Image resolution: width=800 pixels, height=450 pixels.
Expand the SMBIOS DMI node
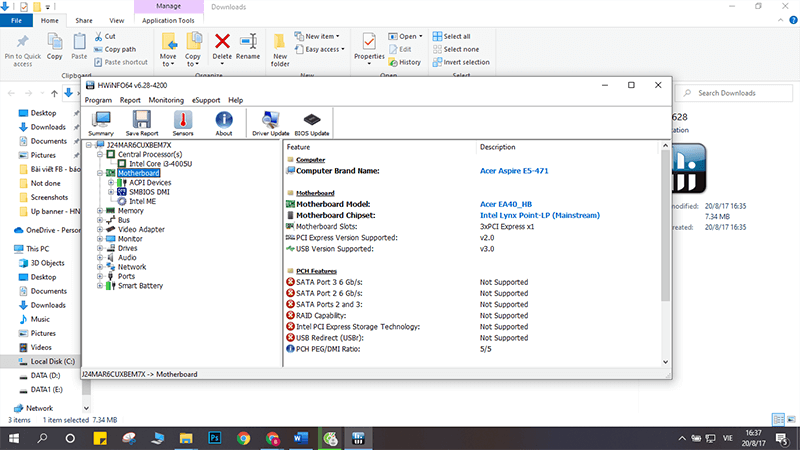coord(111,192)
